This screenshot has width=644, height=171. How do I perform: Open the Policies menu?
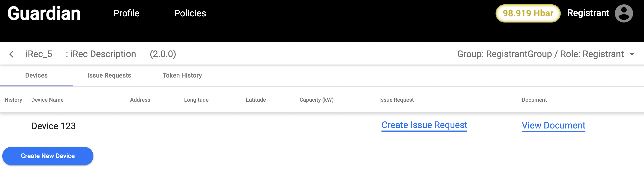190,13
